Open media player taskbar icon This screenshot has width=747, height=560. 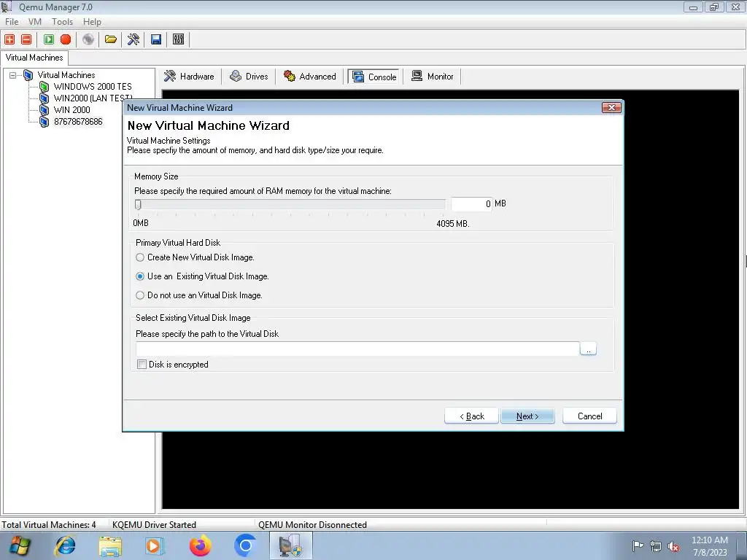155,546
